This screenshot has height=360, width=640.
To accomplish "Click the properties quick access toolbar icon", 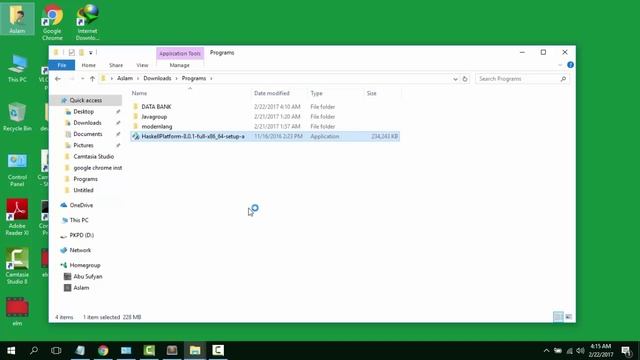I will (71, 52).
